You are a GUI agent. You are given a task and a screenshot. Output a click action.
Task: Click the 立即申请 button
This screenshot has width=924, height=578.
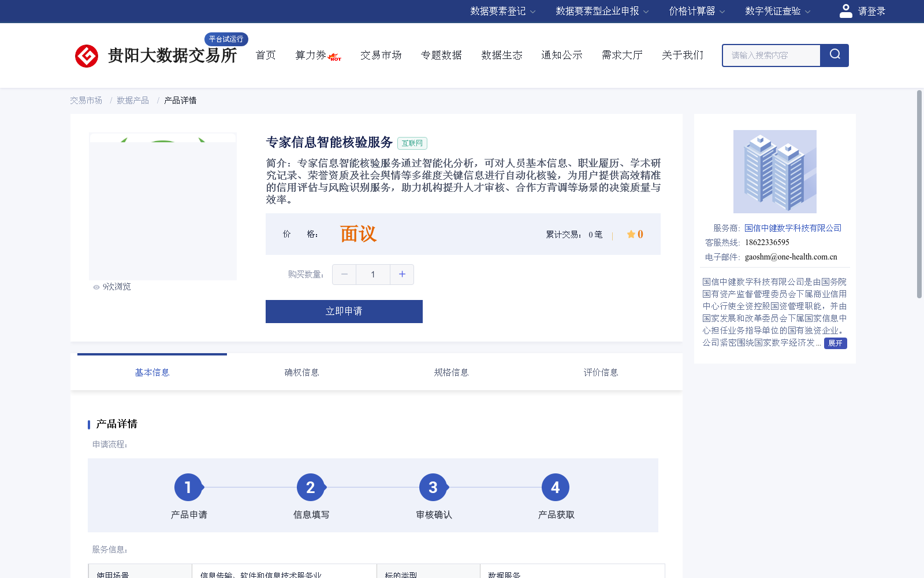point(344,312)
